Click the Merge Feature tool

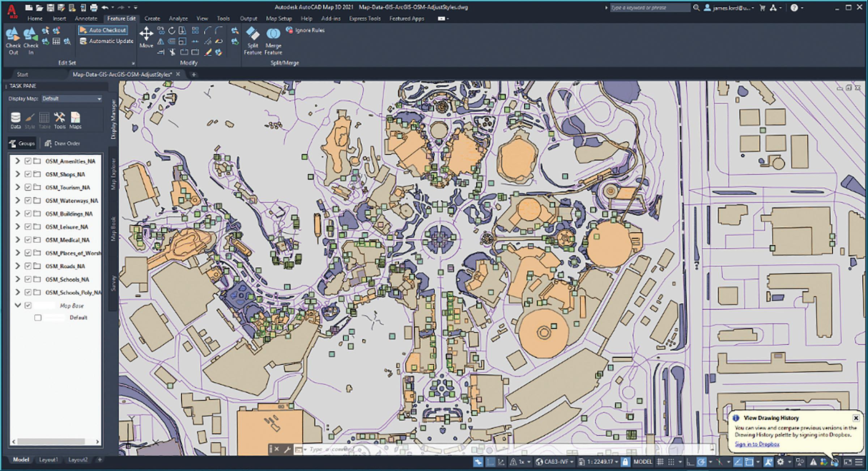click(273, 41)
